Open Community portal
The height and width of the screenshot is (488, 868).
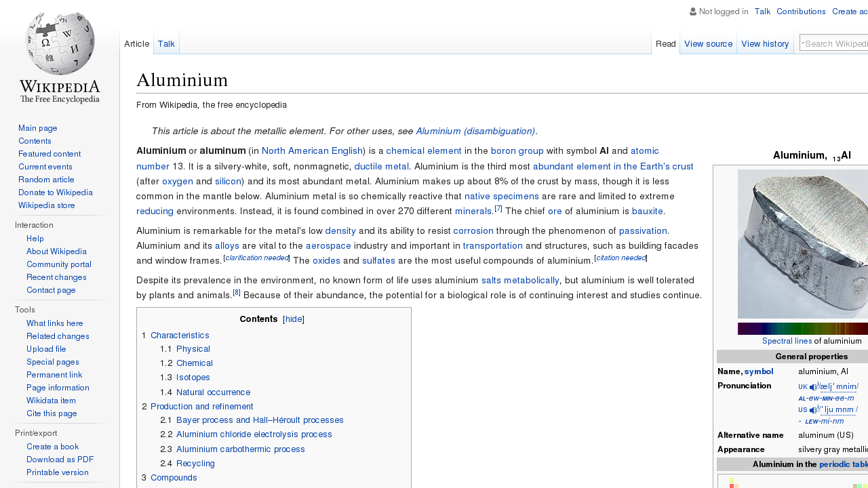[x=59, y=264]
